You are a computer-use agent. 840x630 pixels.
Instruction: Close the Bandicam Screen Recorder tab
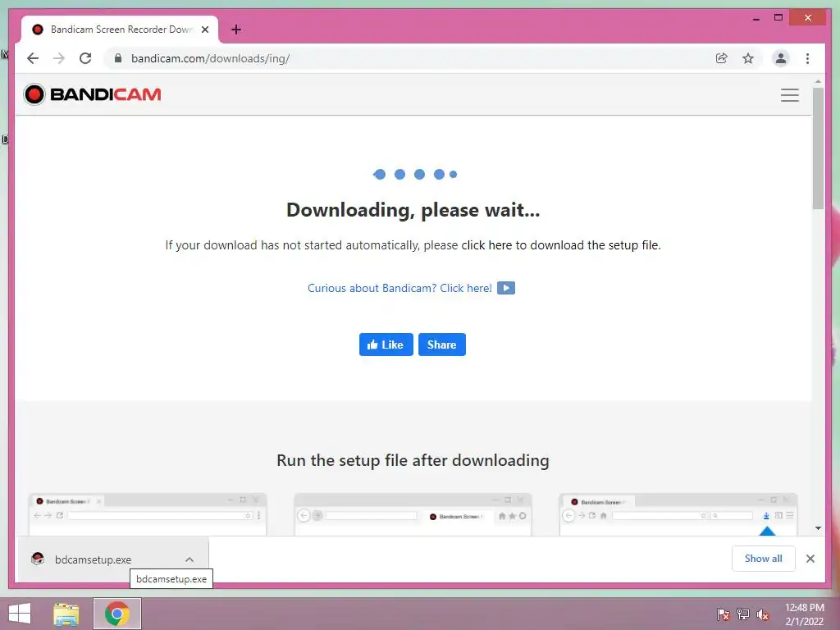click(x=204, y=30)
